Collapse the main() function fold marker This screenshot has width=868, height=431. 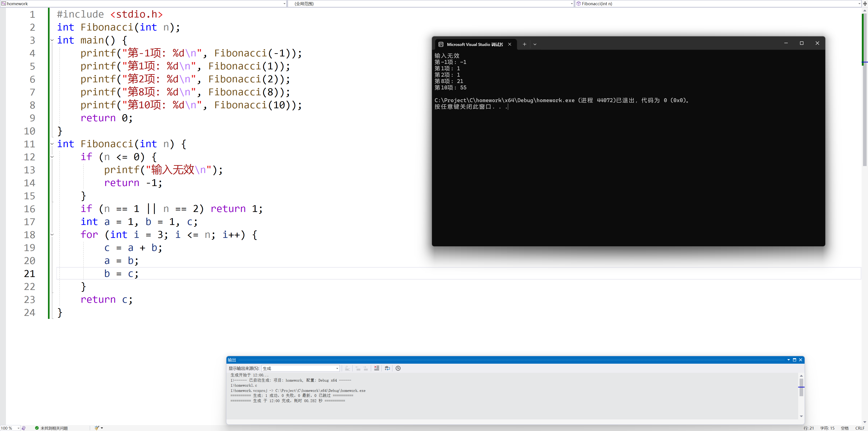tap(52, 40)
